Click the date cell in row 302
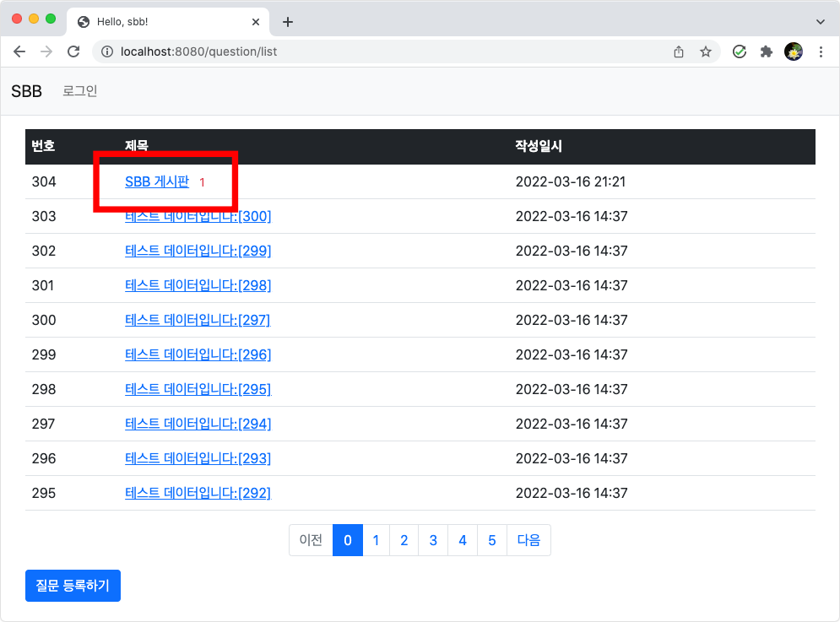 pyautogui.click(x=572, y=251)
